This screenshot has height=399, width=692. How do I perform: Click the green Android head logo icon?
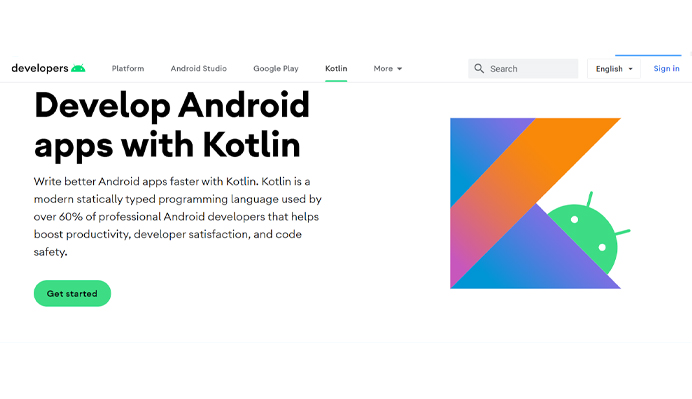(78, 68)
